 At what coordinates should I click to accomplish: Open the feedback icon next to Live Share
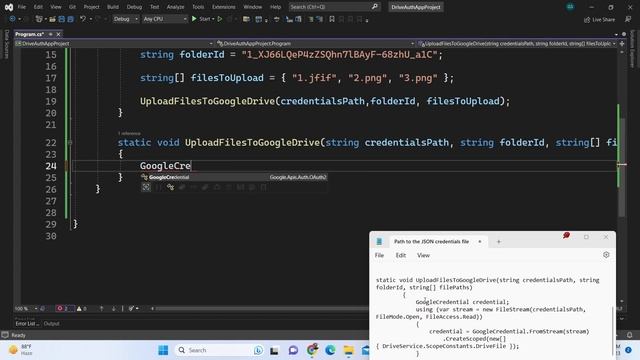(x=628, y=20)
